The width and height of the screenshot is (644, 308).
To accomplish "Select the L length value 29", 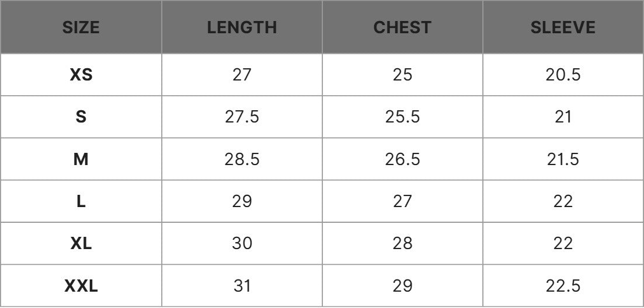I will [x=242, y=201].
